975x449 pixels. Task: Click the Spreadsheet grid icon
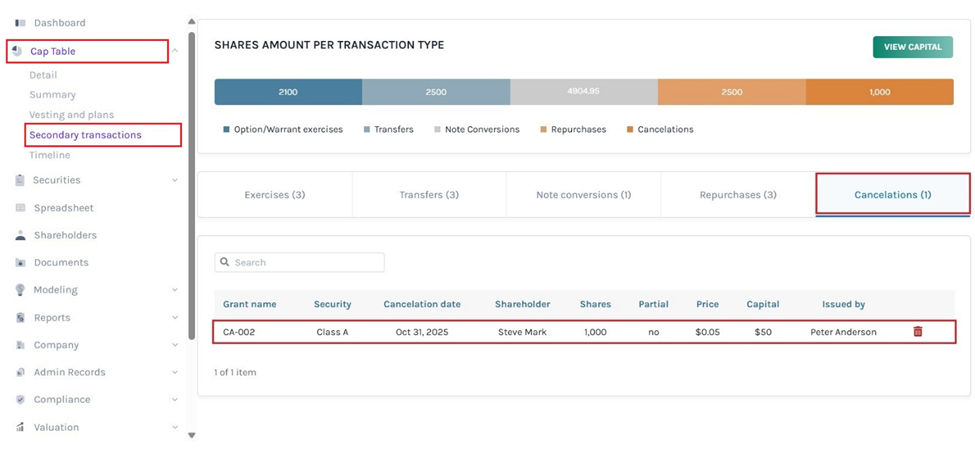20,208
